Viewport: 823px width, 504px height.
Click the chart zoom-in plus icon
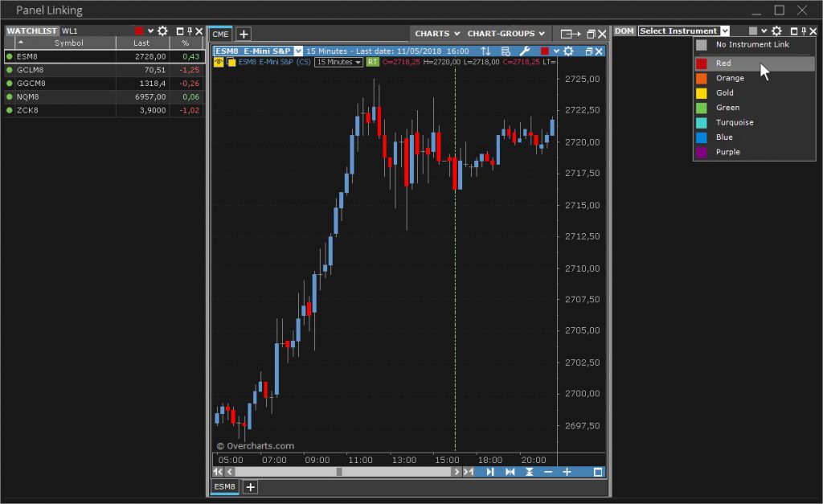pos(567,472)
